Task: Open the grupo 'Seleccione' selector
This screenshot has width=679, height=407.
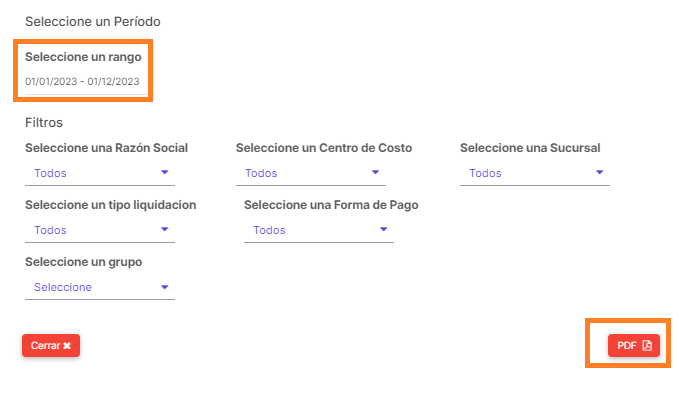Action: (100, 288)
